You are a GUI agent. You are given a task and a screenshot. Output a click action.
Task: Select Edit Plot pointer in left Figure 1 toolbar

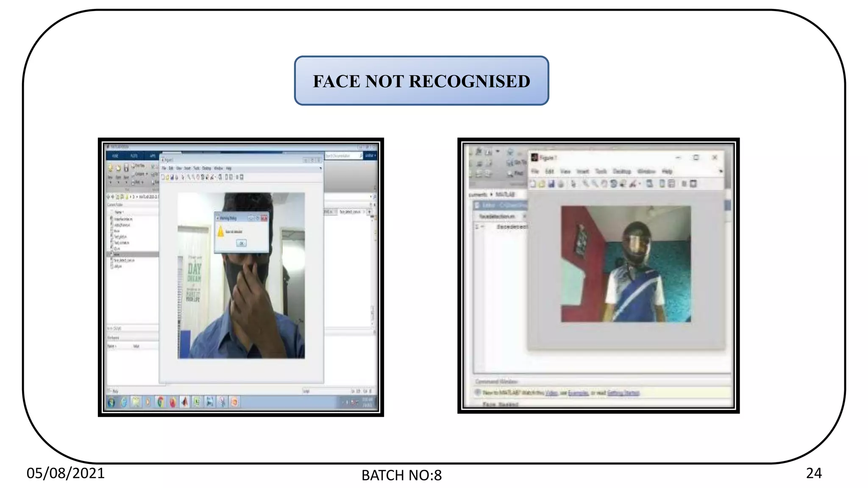pyautogui.click(x=183, y=177)
